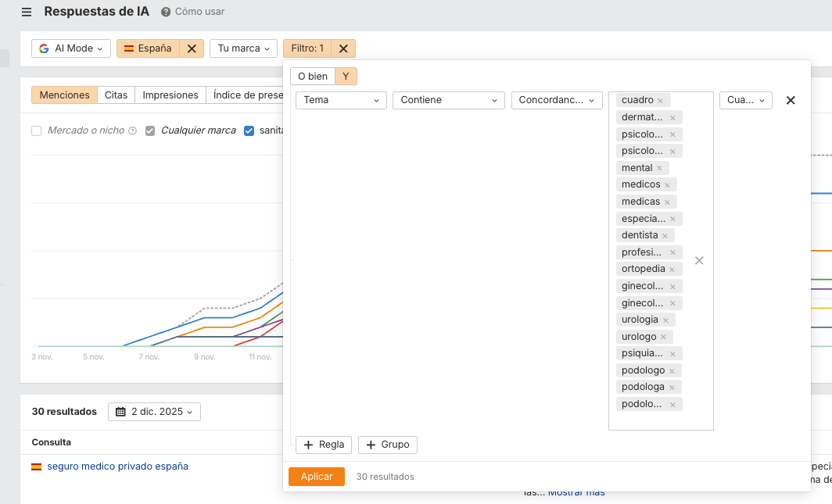Switch to the Citas tab
This screenshot has height=504, width=832.
116,95
